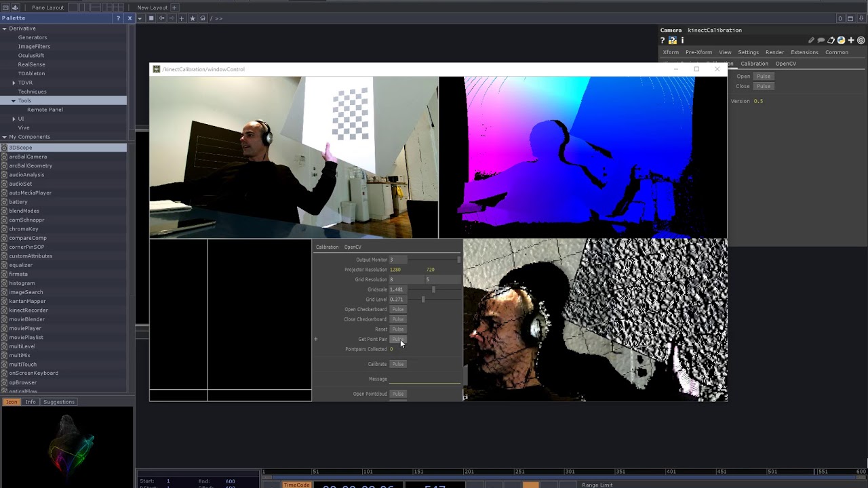This screenshot has height=488, width=868.
Task: Switch to the Info tab below palette
Action: [31, 402]
